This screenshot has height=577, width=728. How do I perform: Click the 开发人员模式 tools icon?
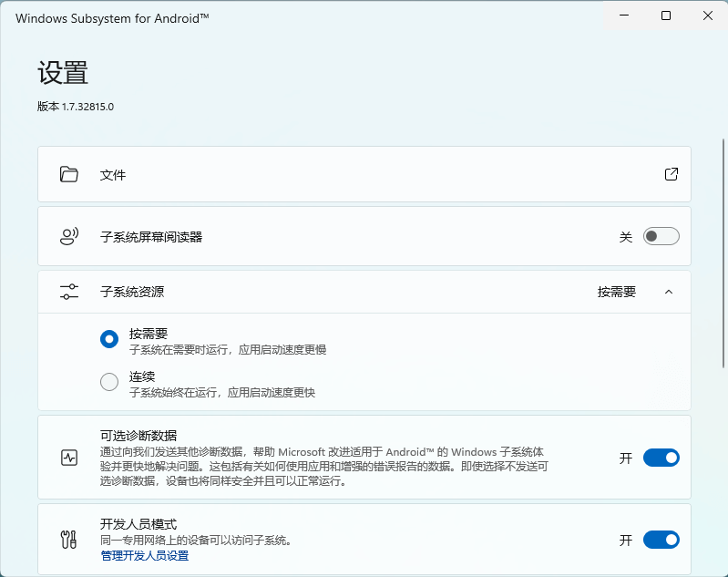pyautogui.click(x=69, y=540)
